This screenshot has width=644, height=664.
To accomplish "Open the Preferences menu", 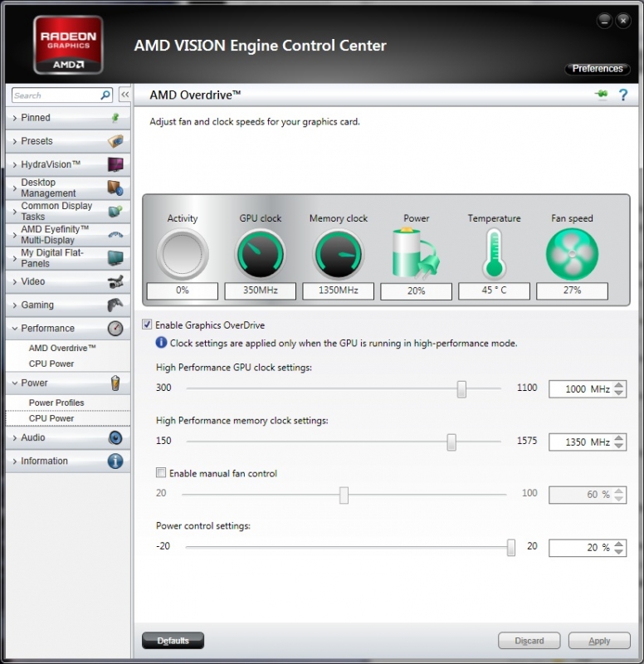I will 597,69.
